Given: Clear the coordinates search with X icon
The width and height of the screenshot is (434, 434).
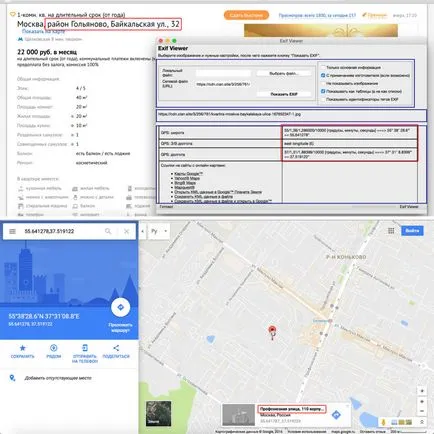Looking at the screenshot, I should [x=126, y=231].
